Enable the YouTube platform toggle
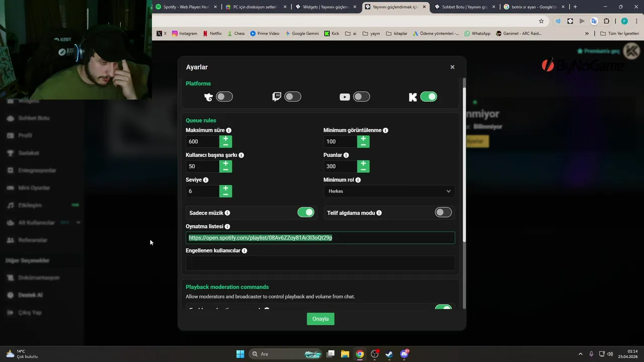644x362 pixels. pyautogui.click(x=361, y=97)
